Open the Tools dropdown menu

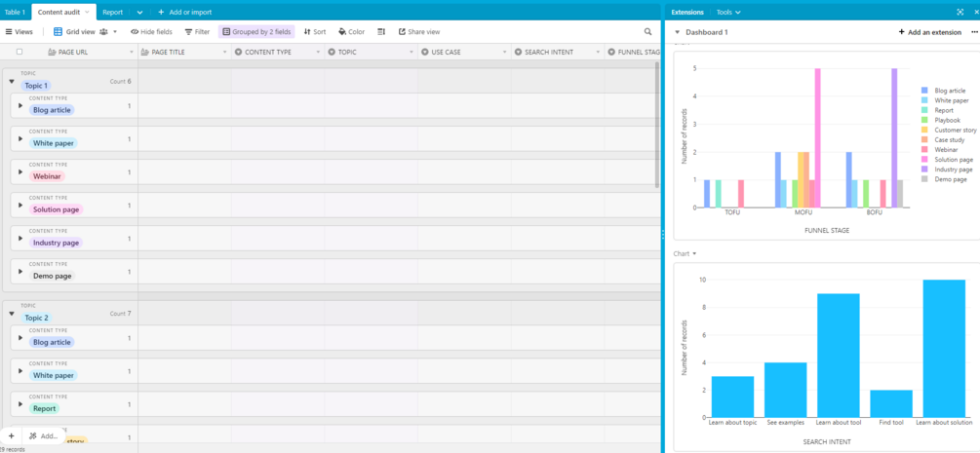728,12
